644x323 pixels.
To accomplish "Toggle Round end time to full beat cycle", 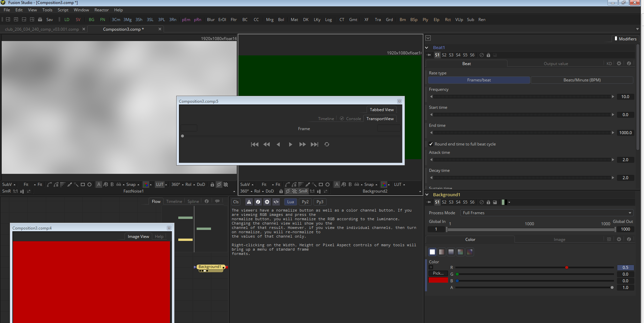I will point(431,144).
